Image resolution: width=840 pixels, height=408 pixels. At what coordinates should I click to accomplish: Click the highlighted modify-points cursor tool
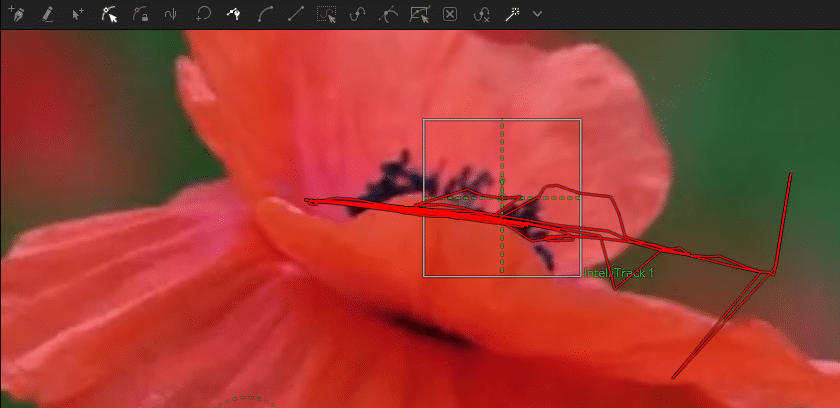click(x=110, y=14)
